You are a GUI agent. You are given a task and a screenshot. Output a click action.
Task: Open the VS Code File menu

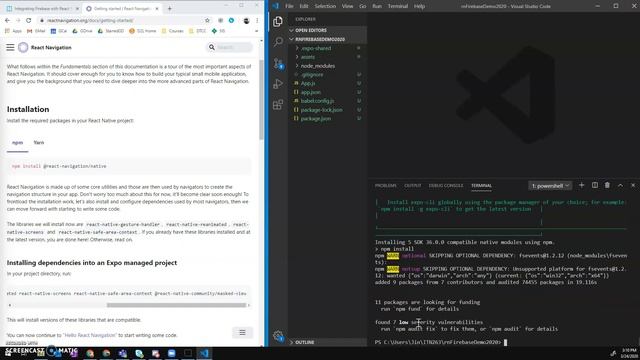click(289, 6)
